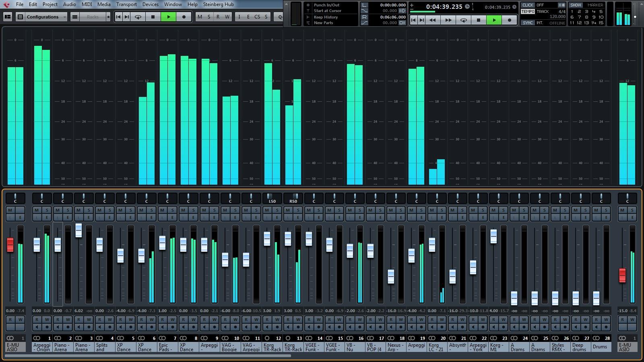Rewind using the transport panel rewind button
Viewport: 644px width, 362px height.
coord(433,20)
